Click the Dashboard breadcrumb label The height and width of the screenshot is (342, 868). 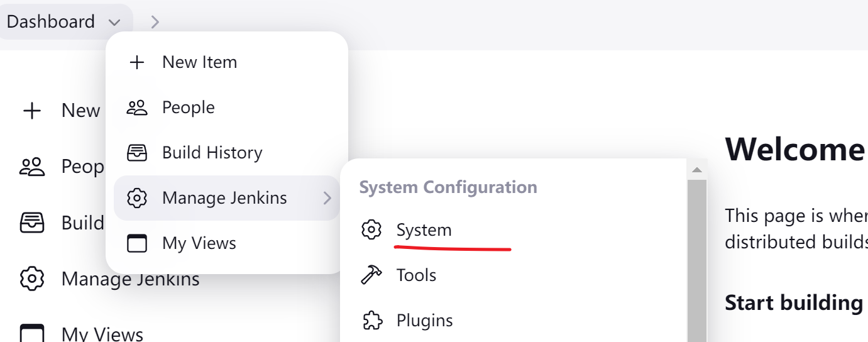[50, 22]
